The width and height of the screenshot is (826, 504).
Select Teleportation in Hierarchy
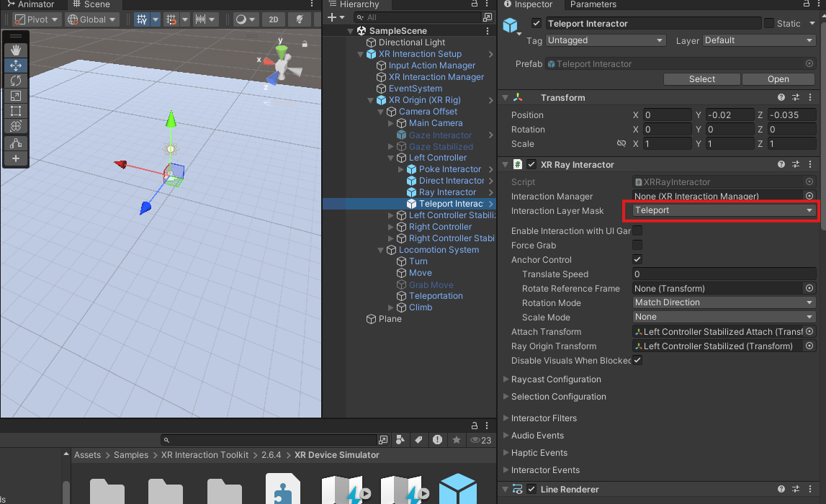point(436,296)
